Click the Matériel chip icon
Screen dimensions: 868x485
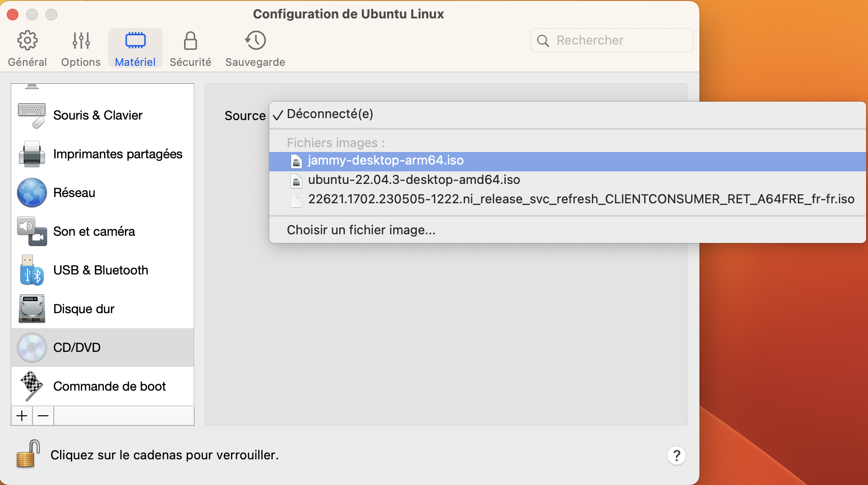pyautogui.click(x=136, y=41)
